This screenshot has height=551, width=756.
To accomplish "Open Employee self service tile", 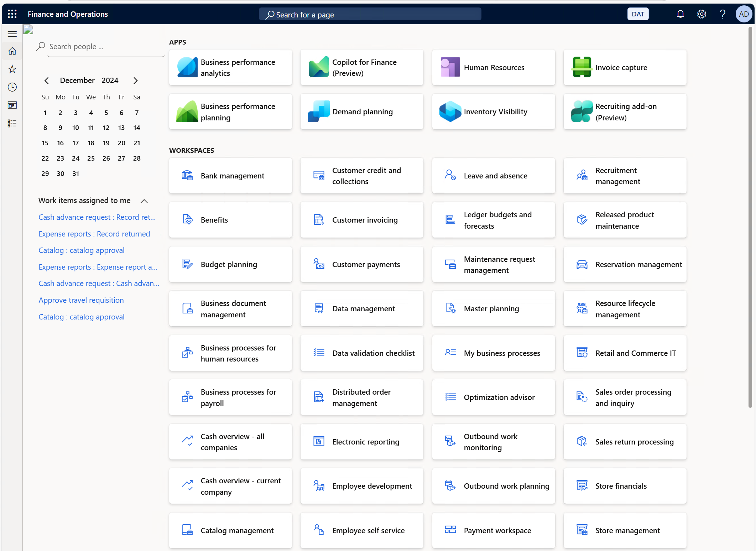I will [362, 530].
